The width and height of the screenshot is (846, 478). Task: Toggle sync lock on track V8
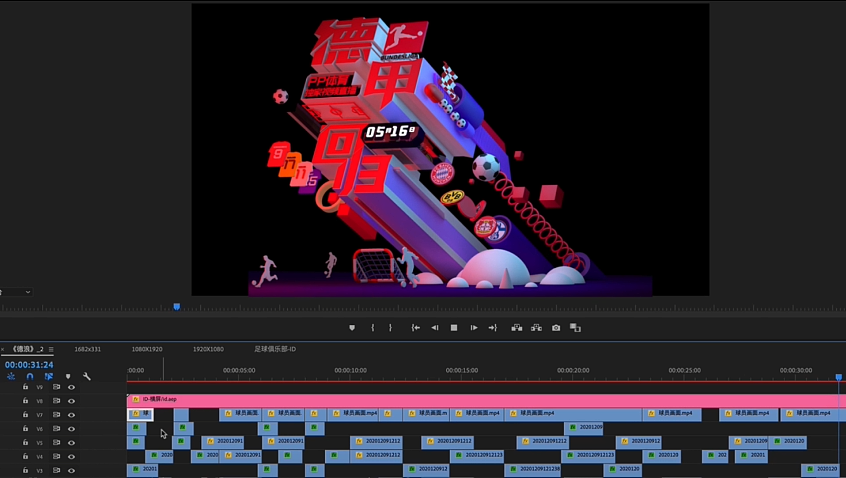coord(56,401)
